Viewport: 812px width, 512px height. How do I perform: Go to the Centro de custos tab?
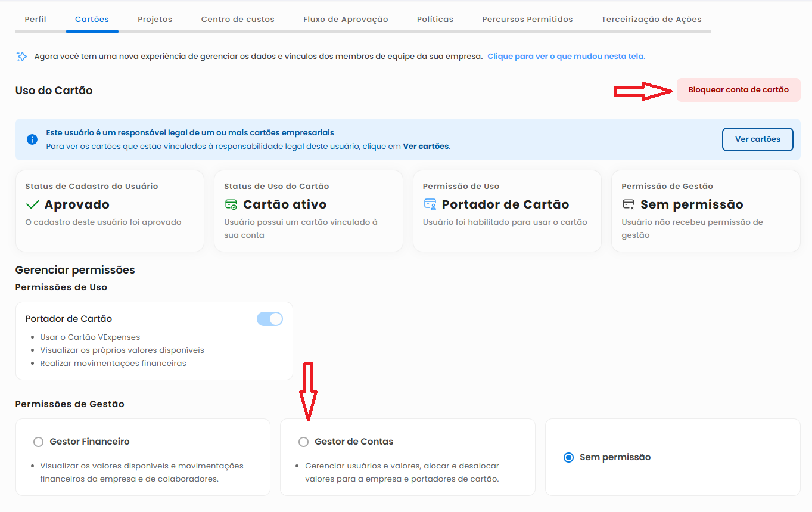point(238,20)
